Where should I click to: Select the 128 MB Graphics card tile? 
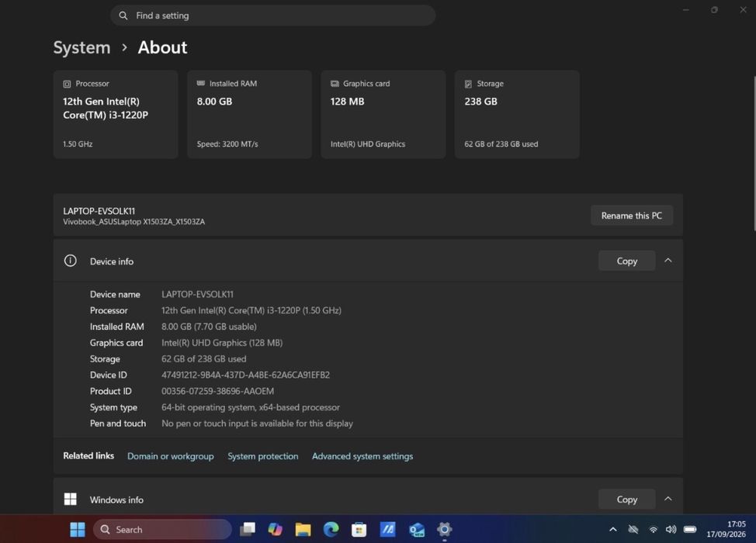point(383,114)
